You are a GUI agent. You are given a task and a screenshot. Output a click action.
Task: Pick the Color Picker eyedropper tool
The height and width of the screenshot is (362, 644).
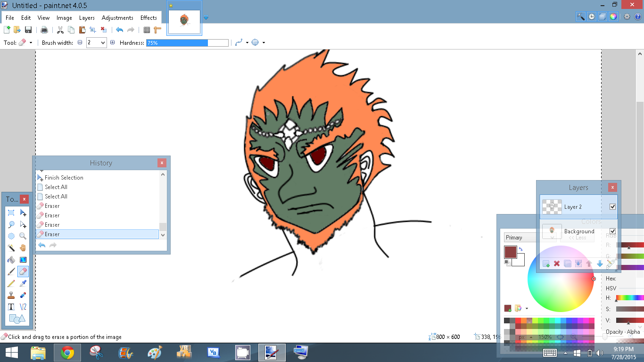(x=23, y=283)
